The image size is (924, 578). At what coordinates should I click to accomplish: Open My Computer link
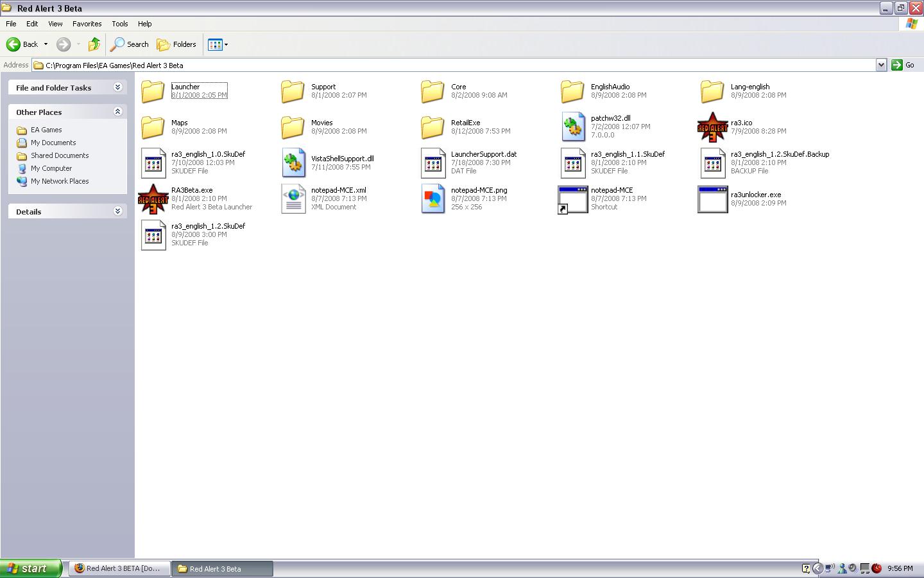[51, 168]
